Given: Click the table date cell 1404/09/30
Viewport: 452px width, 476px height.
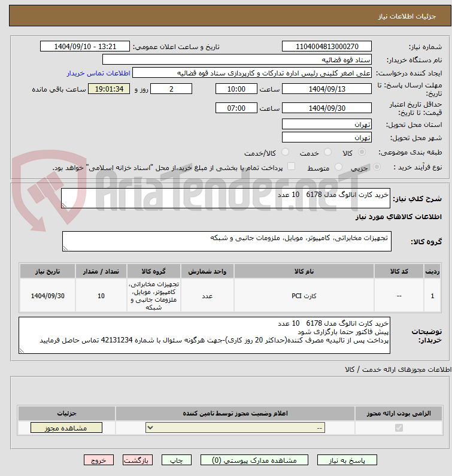Looking at the screenshot, I should tap(47, 295).
